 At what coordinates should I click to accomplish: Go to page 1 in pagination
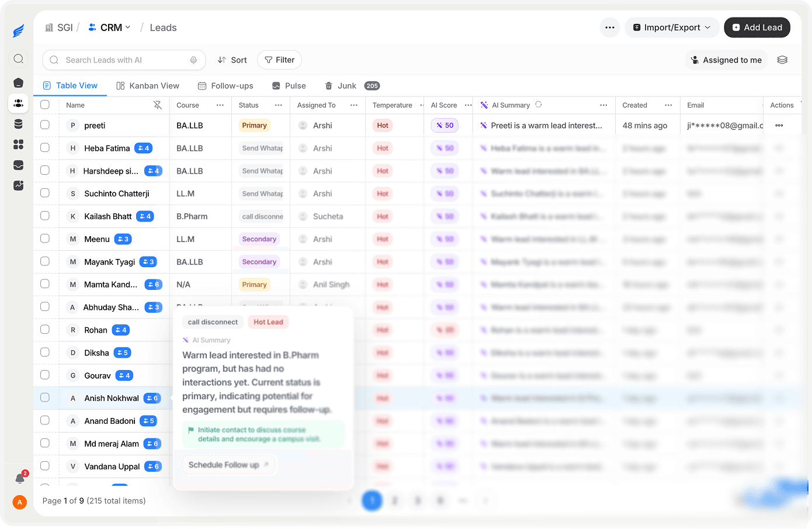tap(372, 500)
